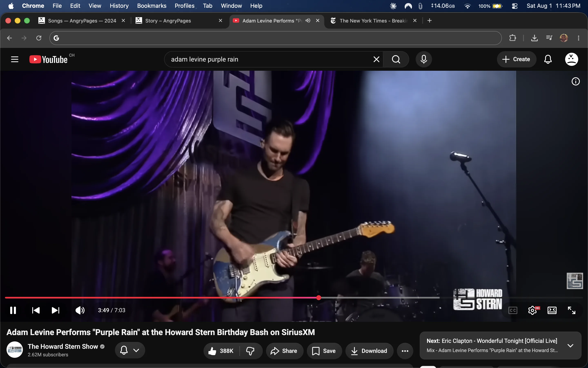The image size is (588, 368).
Task: Switch to theater mode
Action: pyautogui.click(x=552, y=310)
